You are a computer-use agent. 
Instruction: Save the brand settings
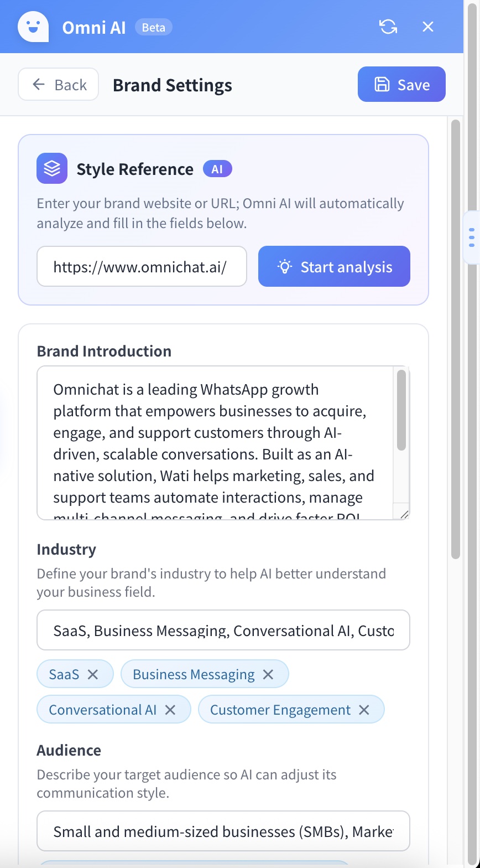(x=401, y=84)
